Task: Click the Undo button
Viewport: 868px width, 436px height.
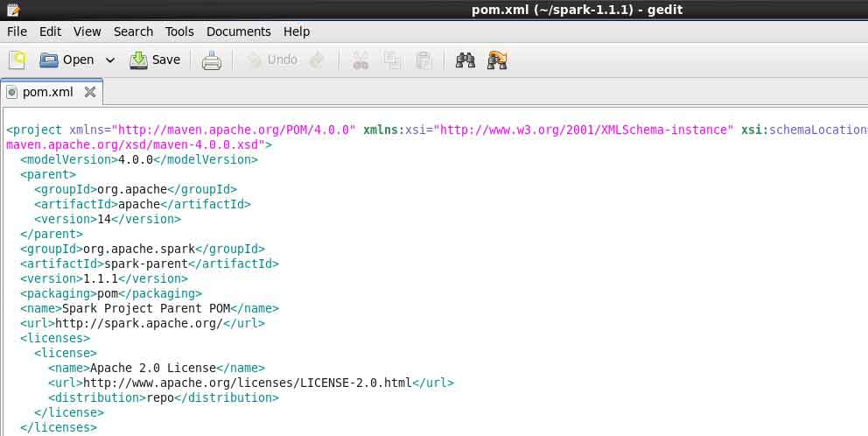Action: tap(272, 60)
